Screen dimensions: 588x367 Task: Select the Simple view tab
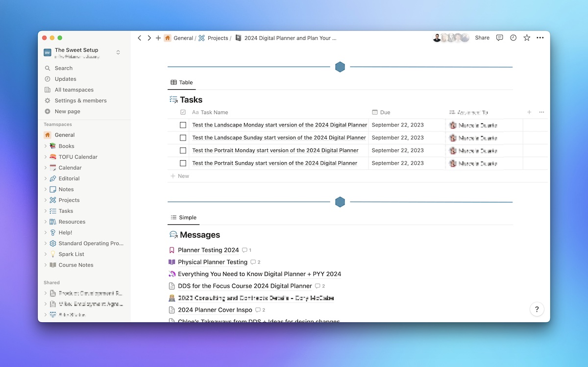coord(184,218)
